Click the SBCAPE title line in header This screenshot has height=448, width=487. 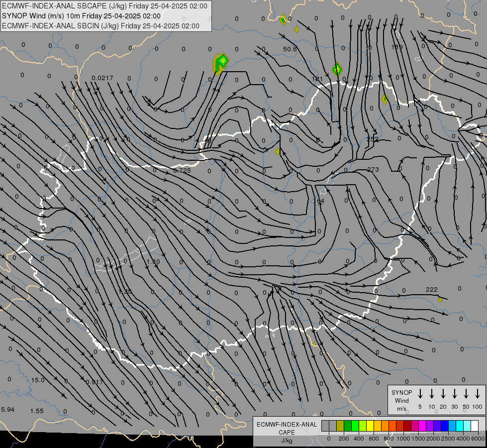point(104,6)
